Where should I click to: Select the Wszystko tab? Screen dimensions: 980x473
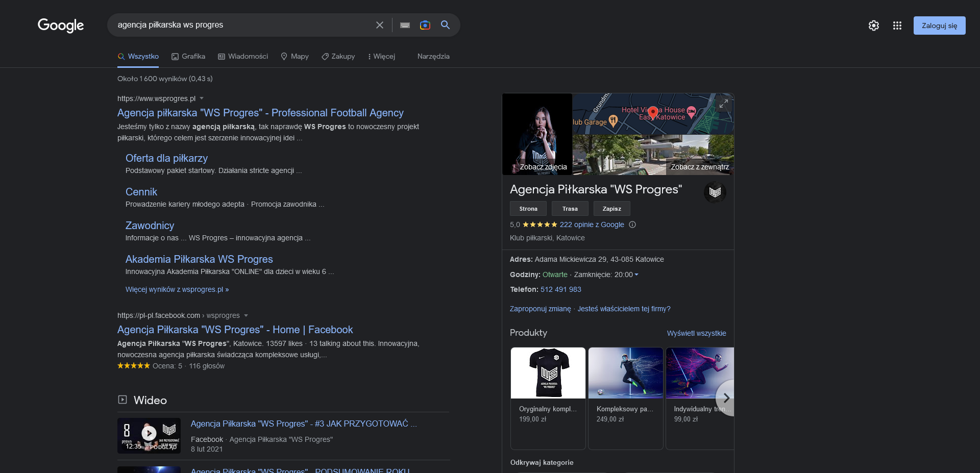tap(138, 57)
